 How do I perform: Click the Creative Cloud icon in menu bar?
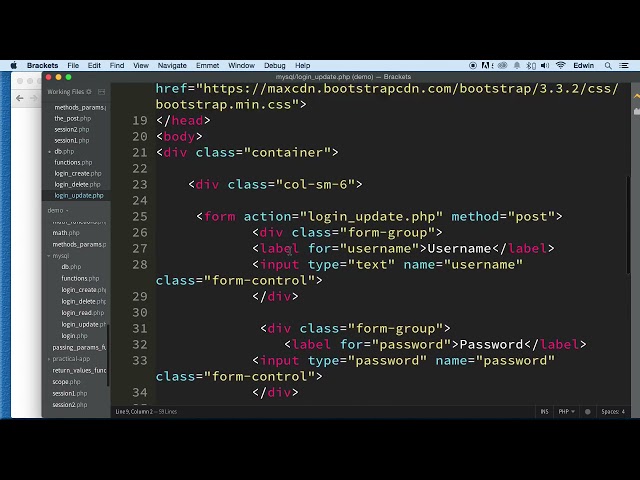(502, 65)
